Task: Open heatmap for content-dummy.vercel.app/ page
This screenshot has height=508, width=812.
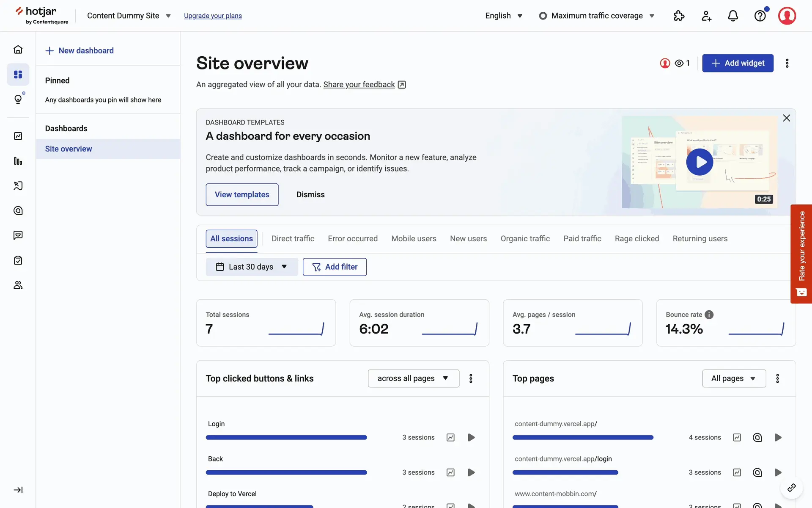Action: (757, 437)
